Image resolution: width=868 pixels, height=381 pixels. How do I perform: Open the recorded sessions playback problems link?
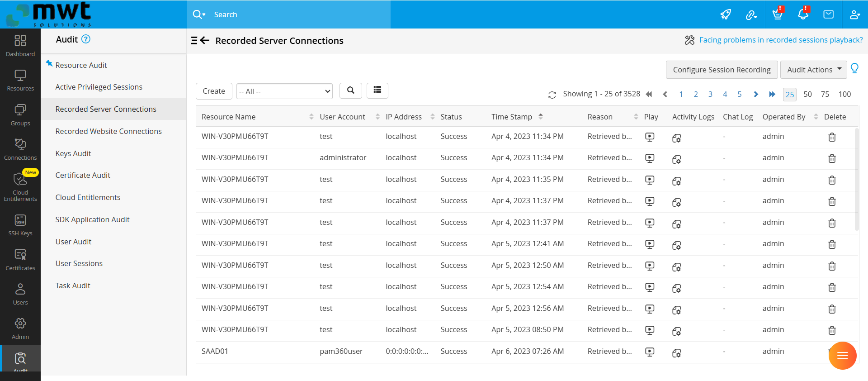click(781, 40)
